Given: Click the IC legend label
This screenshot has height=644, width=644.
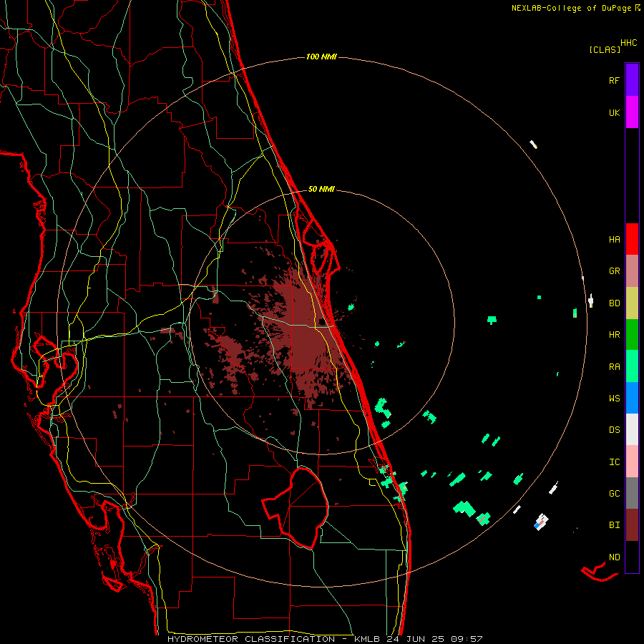Looking at the screenshot, I should pyautogui.click(x=614, y=462).
